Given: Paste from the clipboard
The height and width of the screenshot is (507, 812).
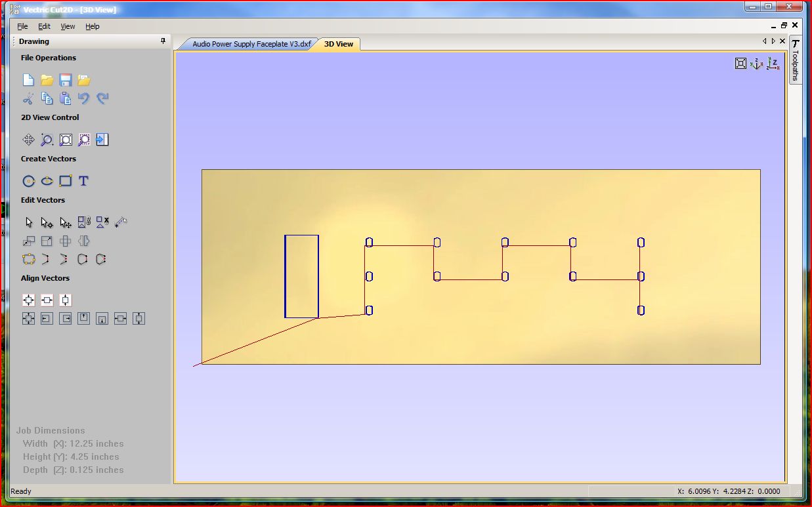Looking at the screenshot, I should click(65, 98).
